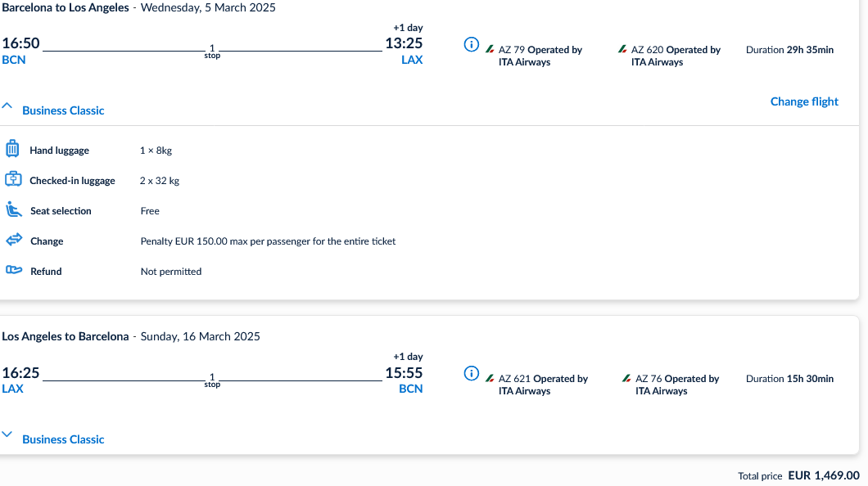Click the outbound BCN airport code
868x486 pixels.
(14, 60)
